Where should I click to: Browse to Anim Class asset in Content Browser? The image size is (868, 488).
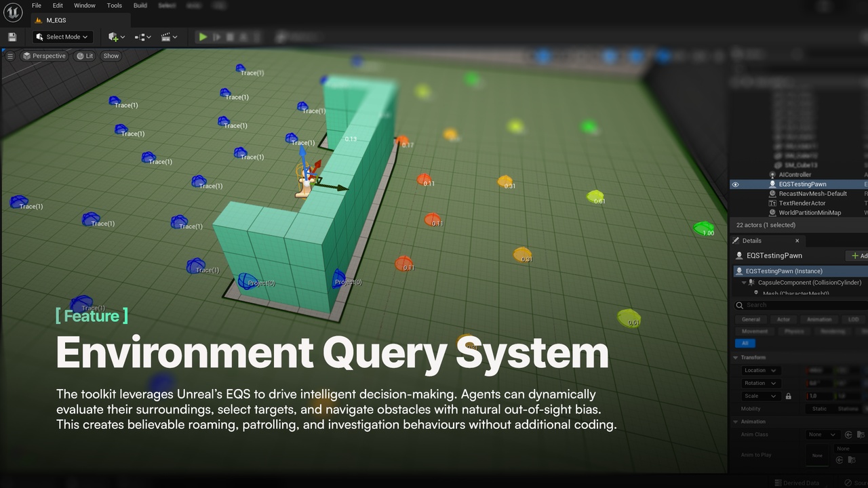[862, 434]
